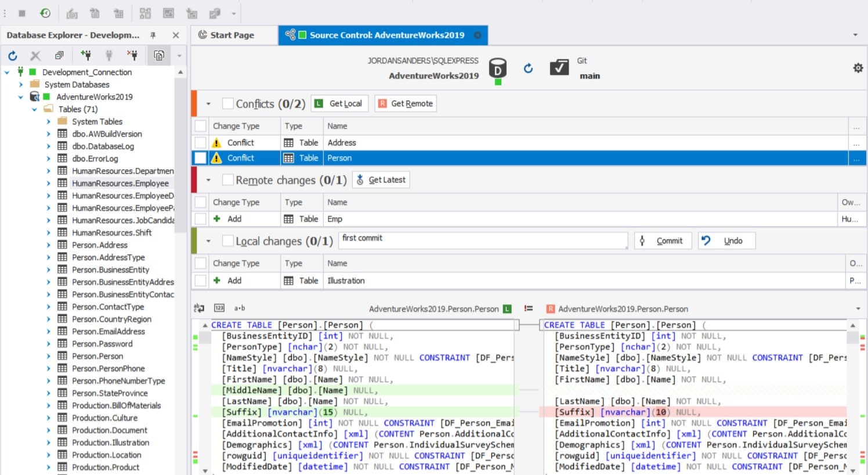Screen dimensions: 868x475
Task: Click the Undo button
Action: point(726,241)
